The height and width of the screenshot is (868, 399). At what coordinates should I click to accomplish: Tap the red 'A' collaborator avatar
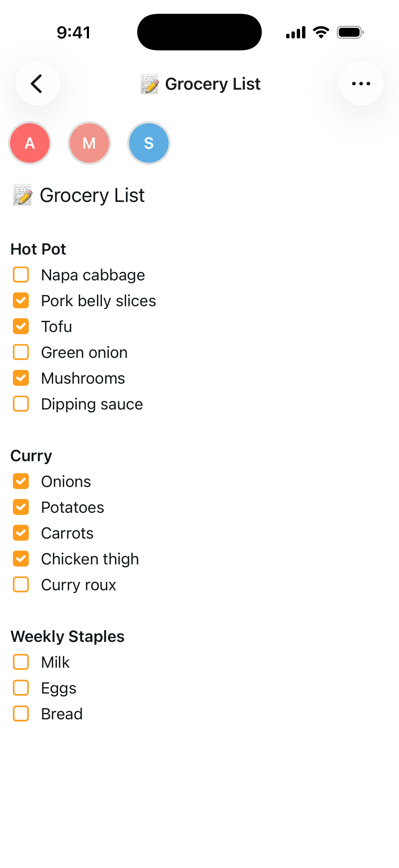click(30, 143)
